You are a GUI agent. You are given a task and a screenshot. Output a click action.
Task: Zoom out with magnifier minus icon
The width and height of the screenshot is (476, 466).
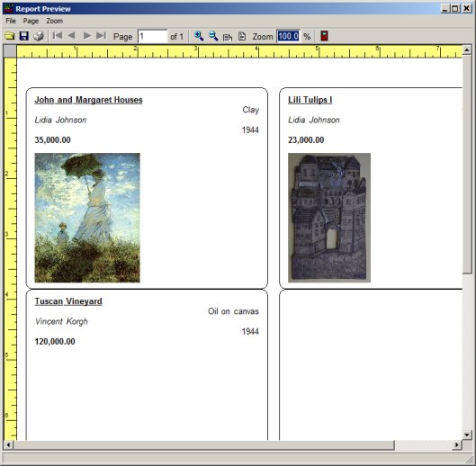coord(213,36)
